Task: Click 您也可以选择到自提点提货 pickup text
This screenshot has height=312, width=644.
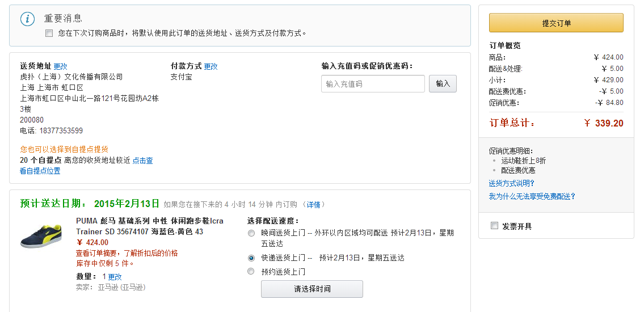Action: 64,149
